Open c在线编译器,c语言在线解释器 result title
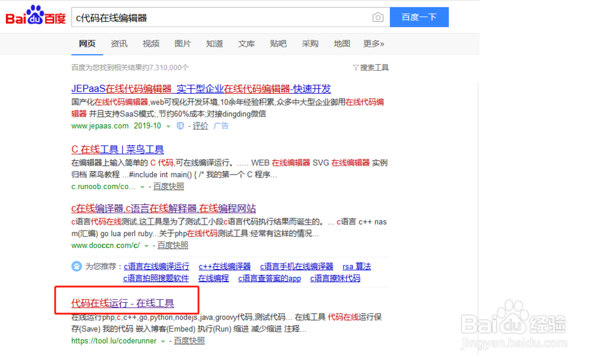 point(163,208)
